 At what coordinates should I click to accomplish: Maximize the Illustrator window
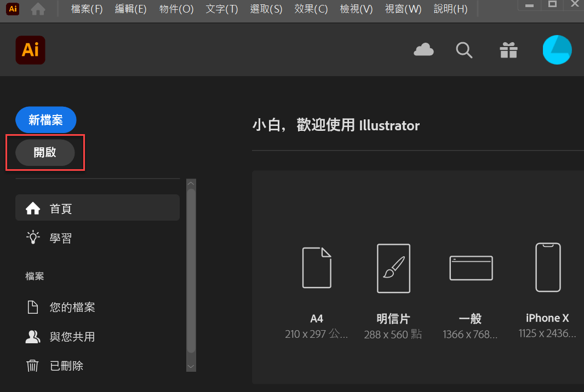[x=552, y=4]
